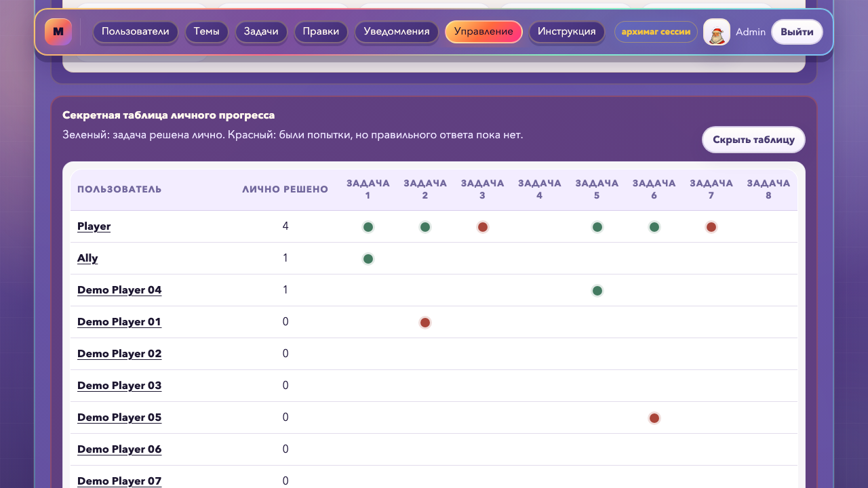Click Player's red dot for Задача 7
This screenshot has height=488, width=868.
pyautogui.click(x=711, y=227)
